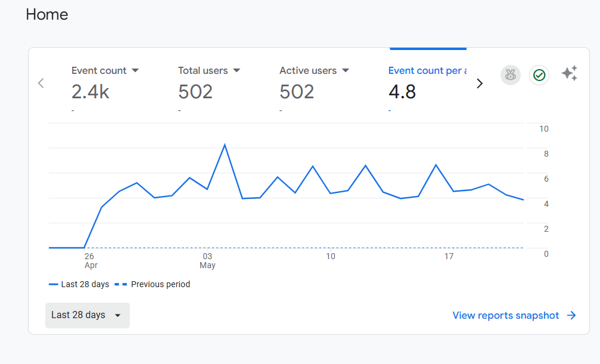This screenshot has height=364, width=600.
Task: Click the Home page heading
Action: [46, 14]
